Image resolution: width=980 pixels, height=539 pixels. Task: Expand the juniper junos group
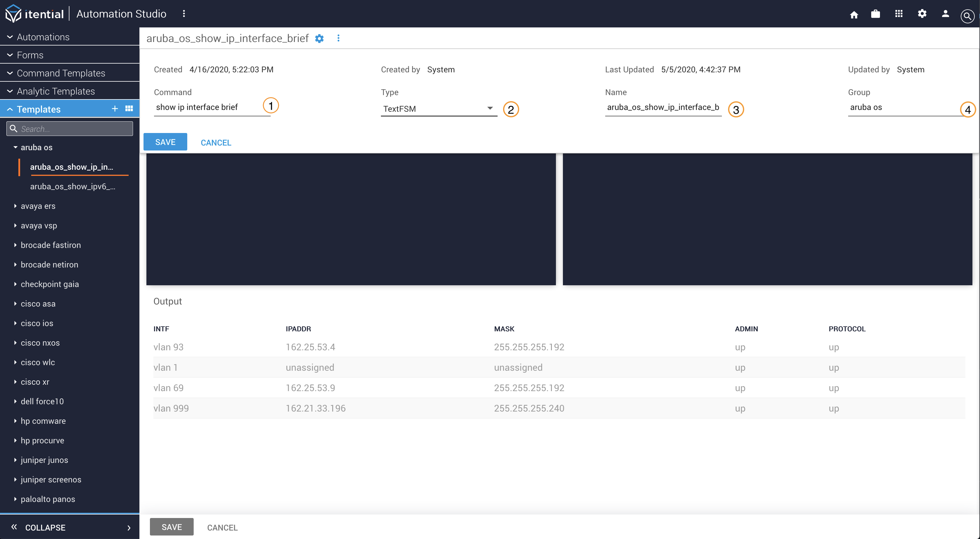point(15,460)
